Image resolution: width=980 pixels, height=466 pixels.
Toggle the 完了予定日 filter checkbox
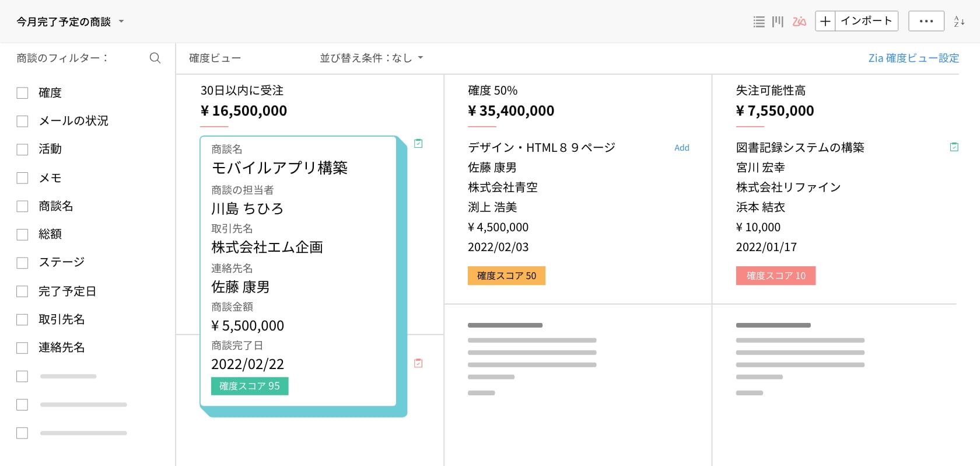[22, 291]
